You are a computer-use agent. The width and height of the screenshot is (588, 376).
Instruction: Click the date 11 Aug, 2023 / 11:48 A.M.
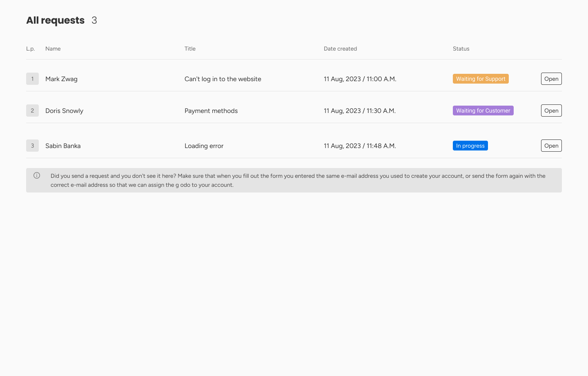[x=360, y=146]
